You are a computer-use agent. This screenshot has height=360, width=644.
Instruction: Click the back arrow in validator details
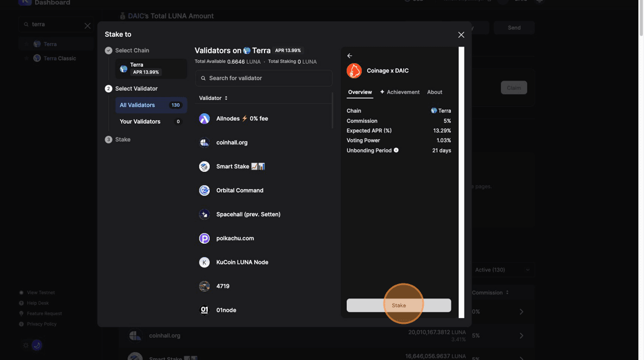click(350, 56)
